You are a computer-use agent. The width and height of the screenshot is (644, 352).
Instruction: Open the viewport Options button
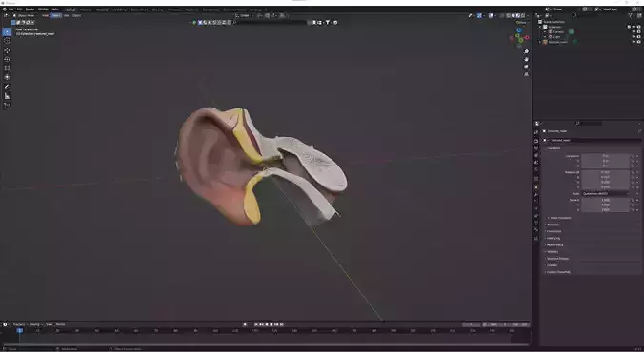[522, 22]
